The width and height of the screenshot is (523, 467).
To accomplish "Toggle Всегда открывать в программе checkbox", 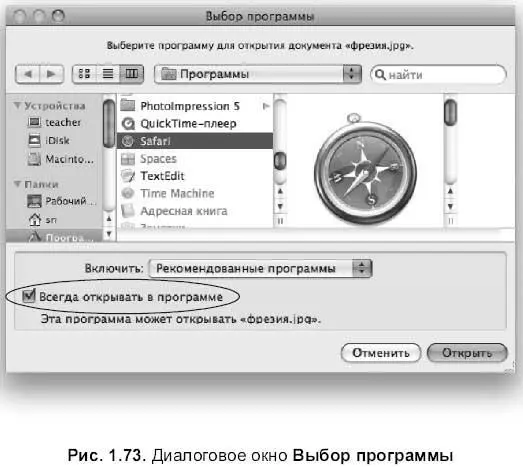I will pos(28,296).
